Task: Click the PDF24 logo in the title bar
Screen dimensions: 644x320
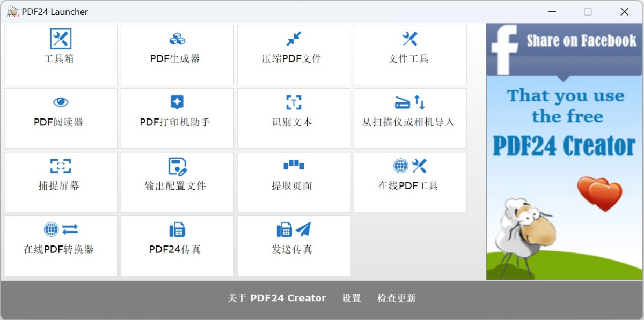Action: tap(12, 11)
